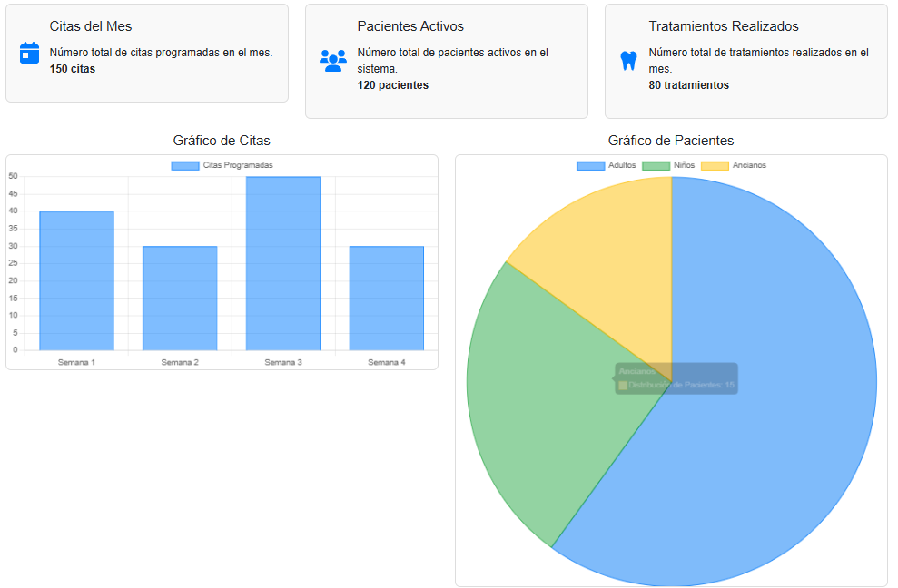Screen dimensions: 898x588
Task: Click the patients group icon on Pacientes Activos card
Action: click(x=333, y=60)
